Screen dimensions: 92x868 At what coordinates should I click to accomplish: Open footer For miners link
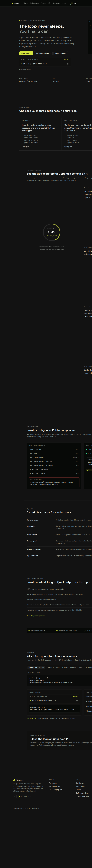click(53, 783)
